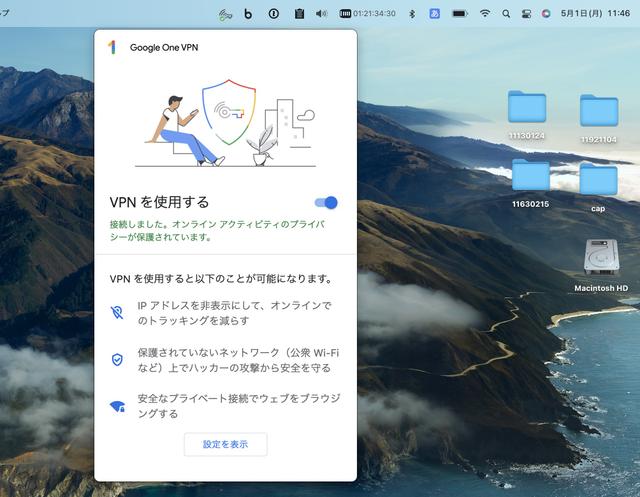Click the volume speaker menu bar icon
Viewport: 640px width, 497px height.
[x=321, y=14]
